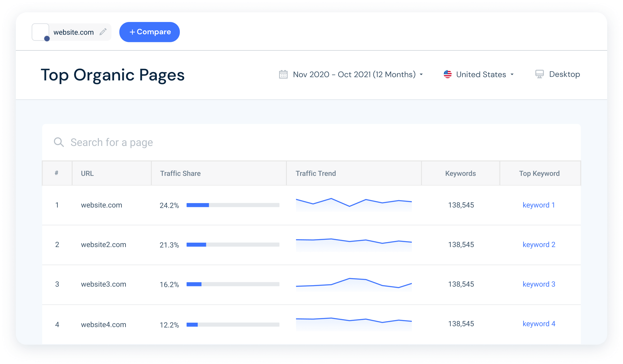Open the keyword 2 link
This screenshot has width=623, height=364.
coord(539,244)
